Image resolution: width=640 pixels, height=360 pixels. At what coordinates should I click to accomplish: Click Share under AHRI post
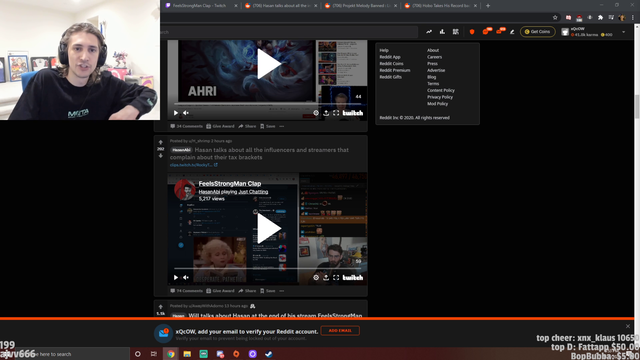(x=247, y=126)
